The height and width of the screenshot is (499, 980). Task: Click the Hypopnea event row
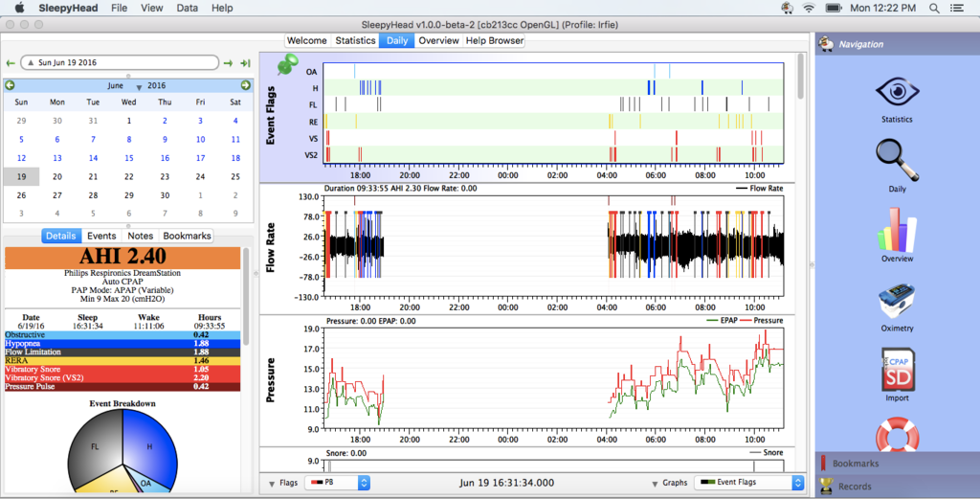point(122,344)
